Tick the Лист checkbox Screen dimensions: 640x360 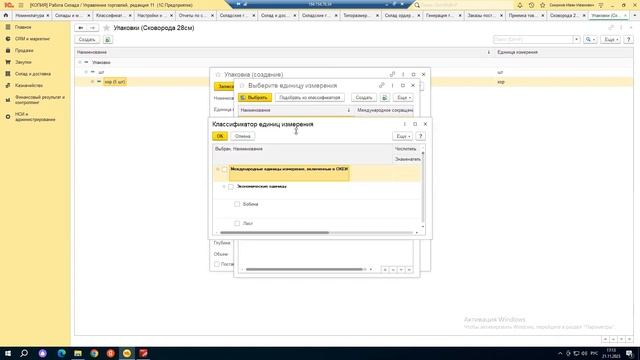point(237,223)
